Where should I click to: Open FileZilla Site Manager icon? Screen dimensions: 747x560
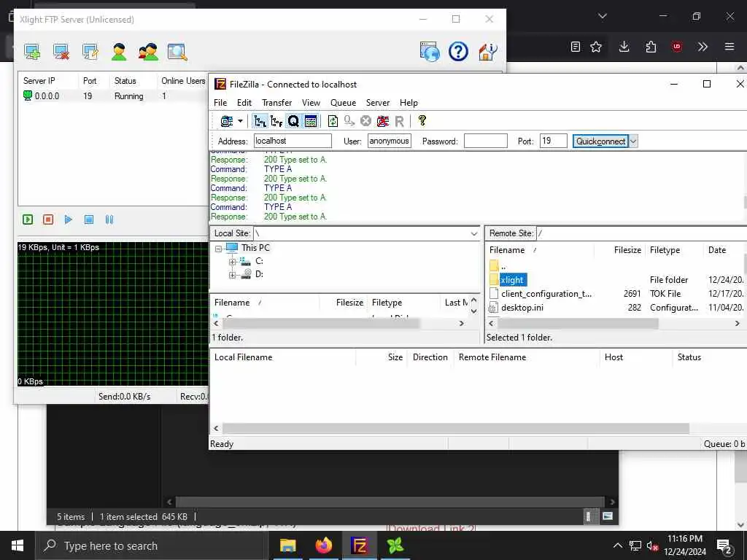tap(227, 121)
